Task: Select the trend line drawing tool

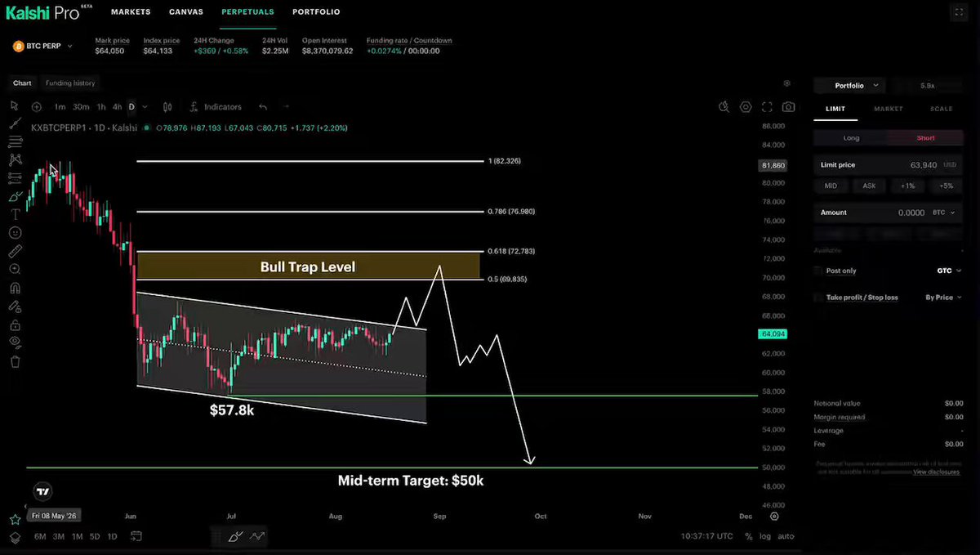Action: click(x=15, y=124)
